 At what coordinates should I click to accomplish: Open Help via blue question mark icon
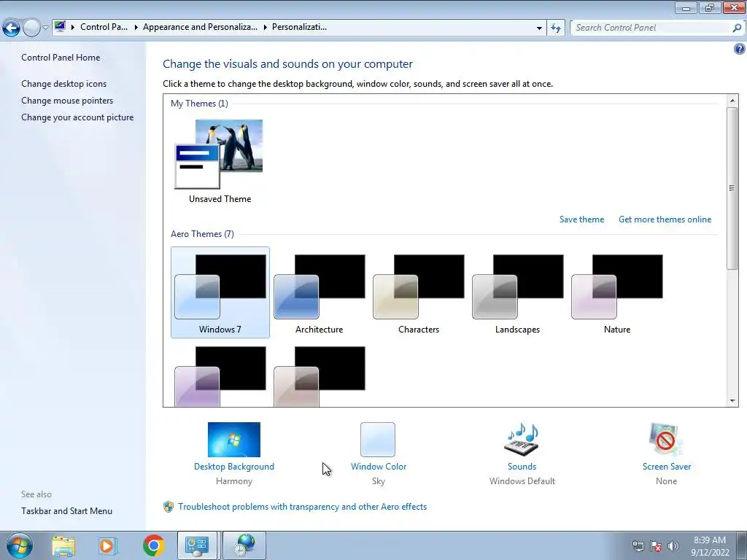tap(739, 49)
